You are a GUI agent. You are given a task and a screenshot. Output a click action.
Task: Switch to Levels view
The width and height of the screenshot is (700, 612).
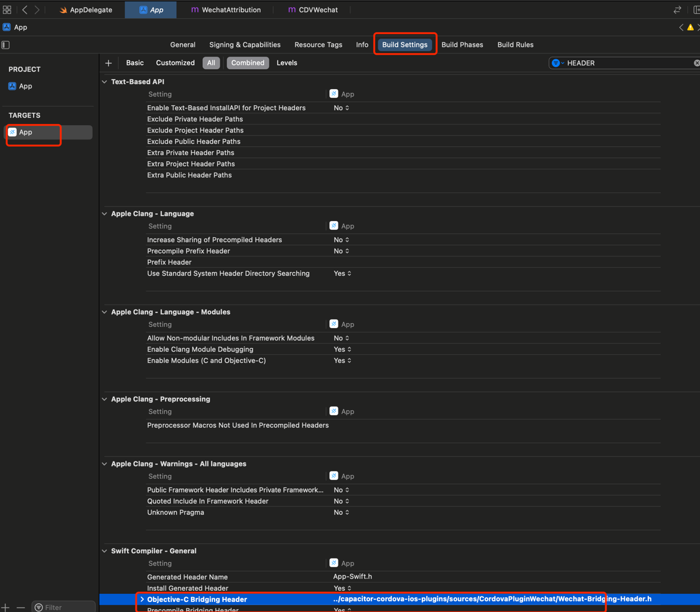tap(287, 63)
